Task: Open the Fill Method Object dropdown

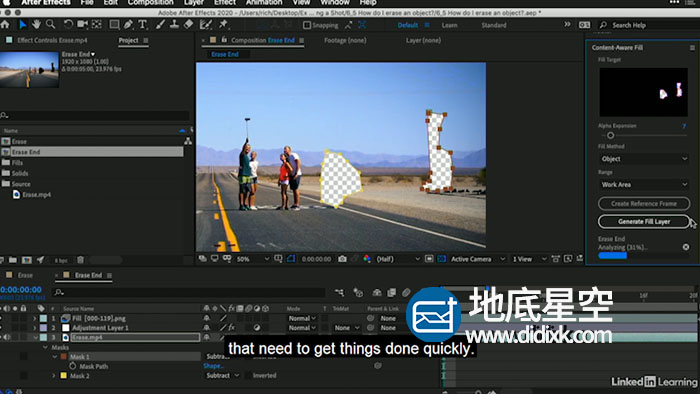Action: [643, 159]
